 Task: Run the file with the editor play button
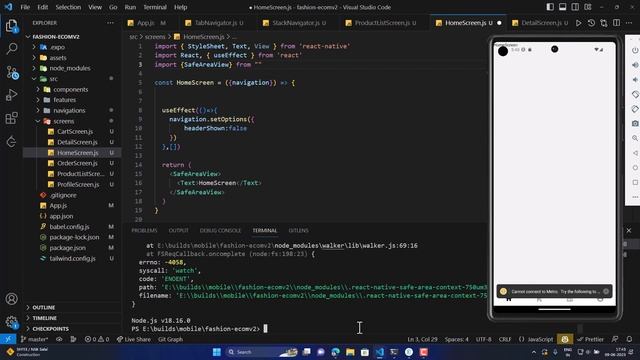coord(578,23)
